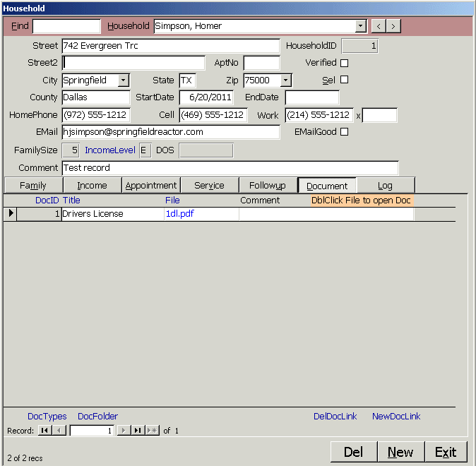Go to next document record
Viewport: 476px width, 466px height.
[x=124, y=431]
